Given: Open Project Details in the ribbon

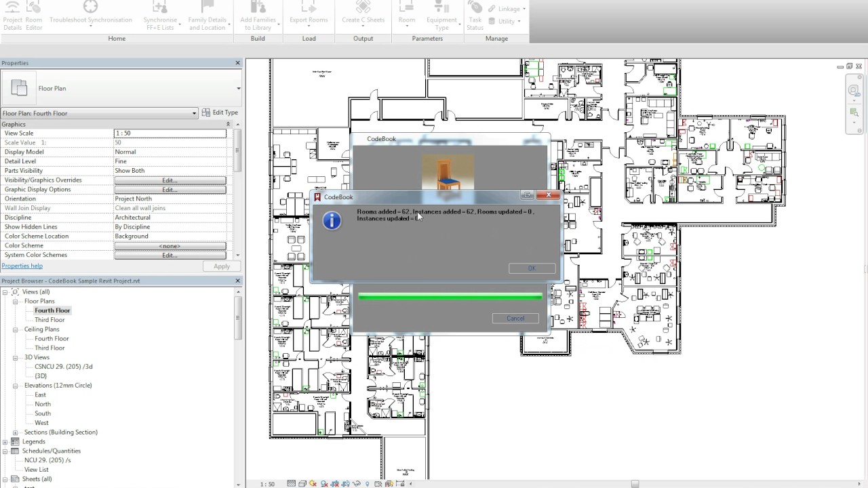Looking at the screenshot, I should coord(12,16).
